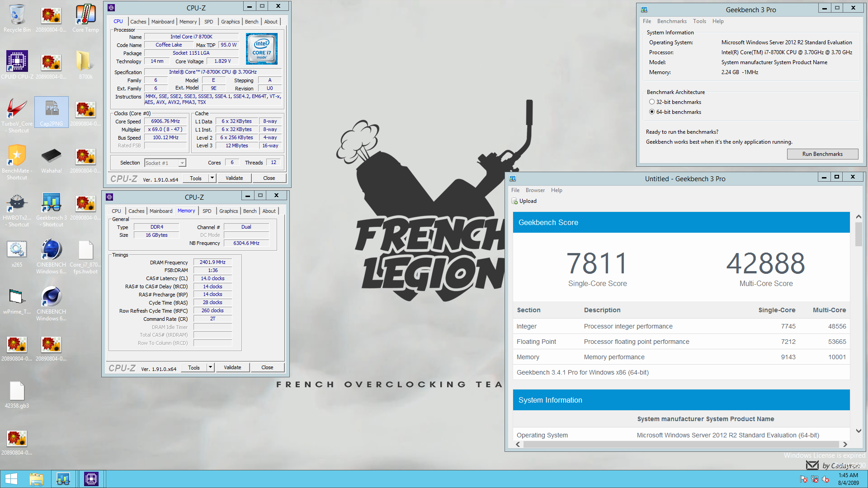Open Tools menu in Geekbench 3 Pro
868x488 pixels.
[699, 21]
